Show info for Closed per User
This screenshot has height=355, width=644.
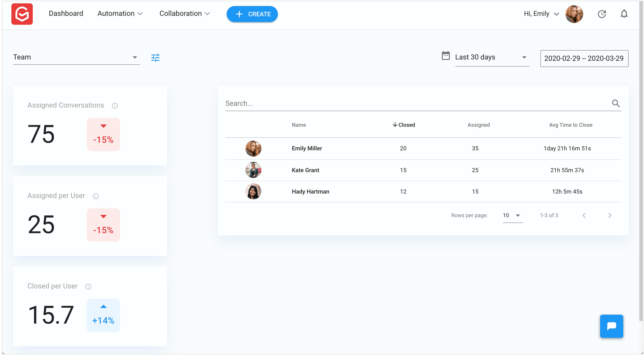tap(88, 287)
